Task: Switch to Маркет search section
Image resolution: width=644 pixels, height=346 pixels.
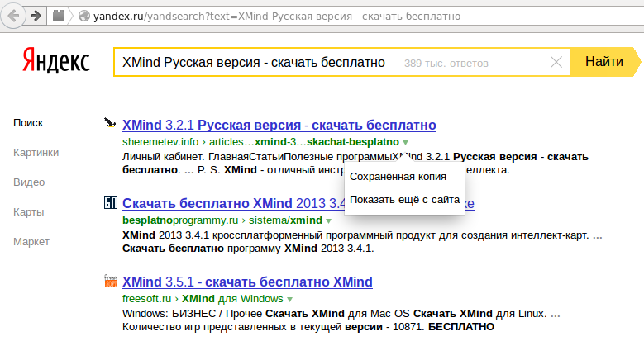Action: 31,241
